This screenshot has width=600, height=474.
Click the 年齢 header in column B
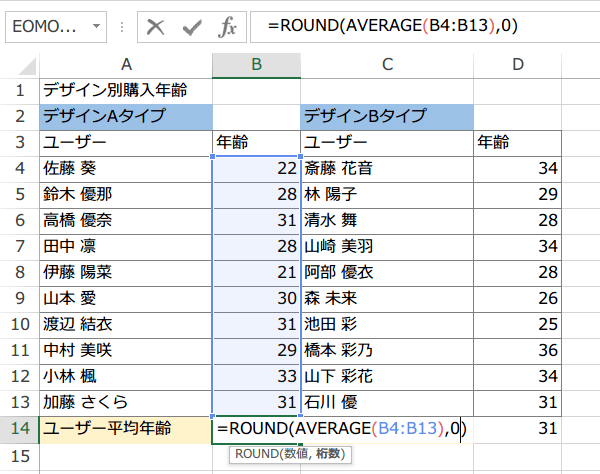click(256, 143)
